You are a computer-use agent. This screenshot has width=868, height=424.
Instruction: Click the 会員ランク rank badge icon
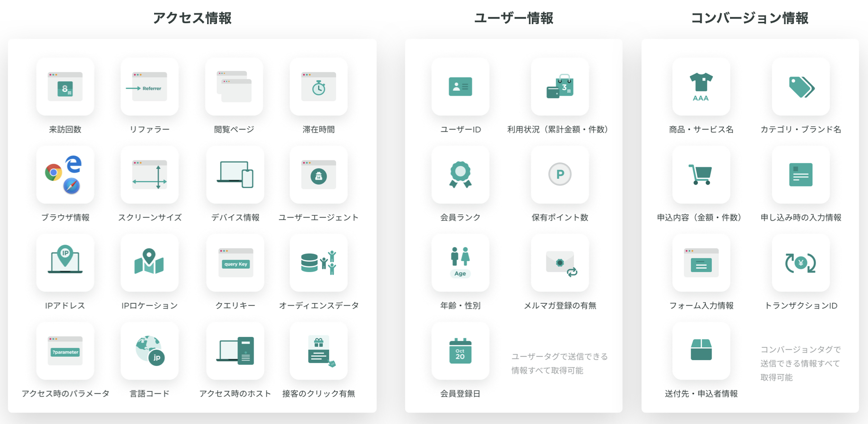click(460, 175)
